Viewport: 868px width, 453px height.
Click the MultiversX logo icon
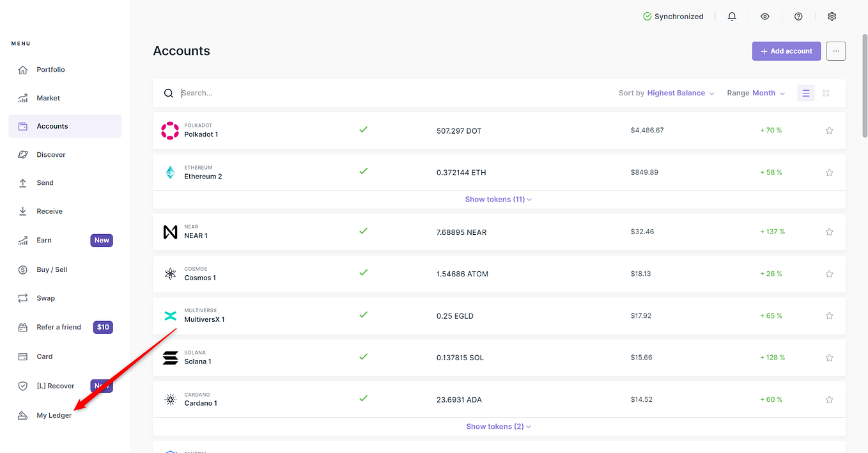point(170,316)
